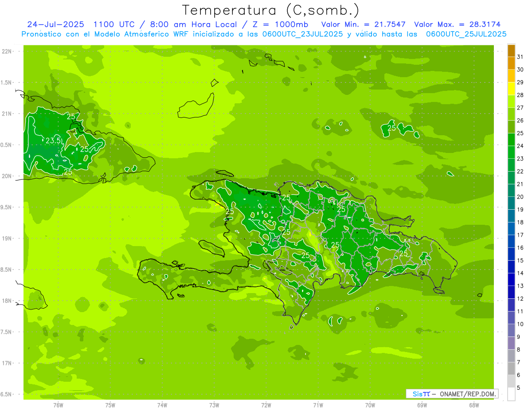Image resolution: width=532 pixels, height=411 pixels.
Task: Select the gray swatch between 6 and 7
Action: pyautogui.click(x=511, y=368)
